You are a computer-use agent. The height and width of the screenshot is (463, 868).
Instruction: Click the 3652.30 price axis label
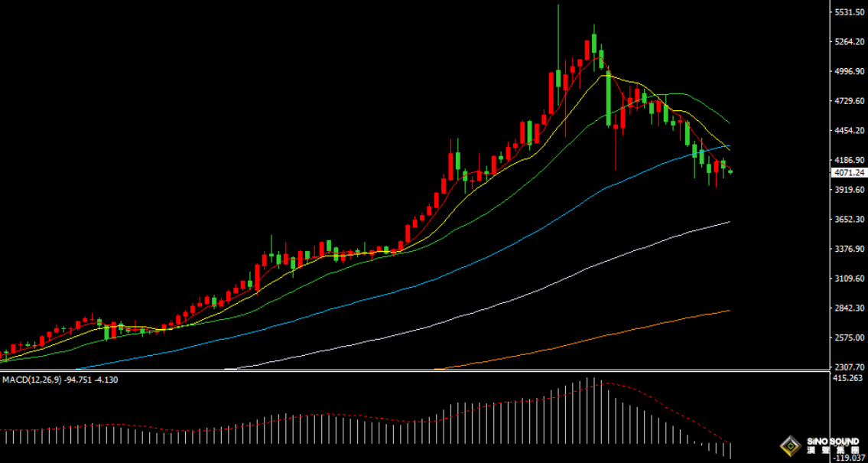tap(849, 219)
